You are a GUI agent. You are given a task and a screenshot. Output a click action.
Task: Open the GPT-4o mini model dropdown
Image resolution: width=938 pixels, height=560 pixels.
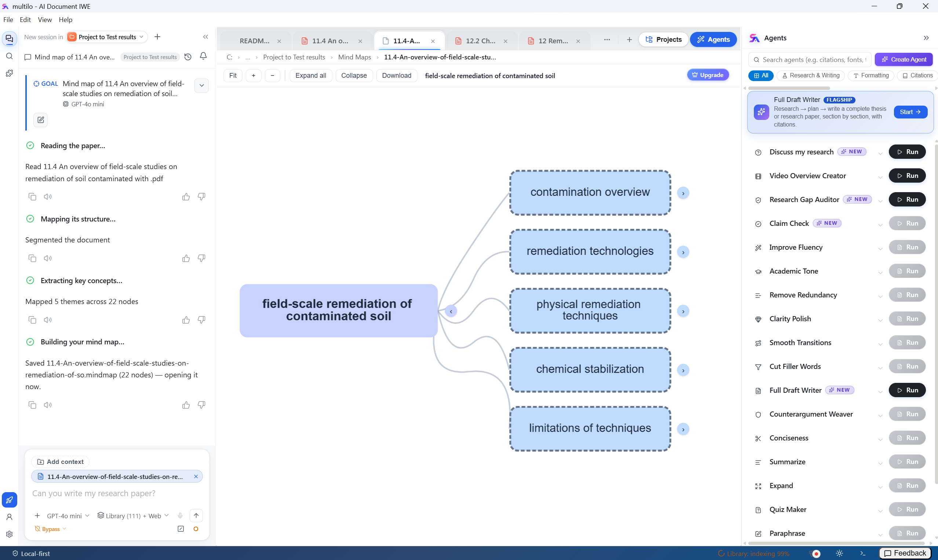(x=68, y=516)
